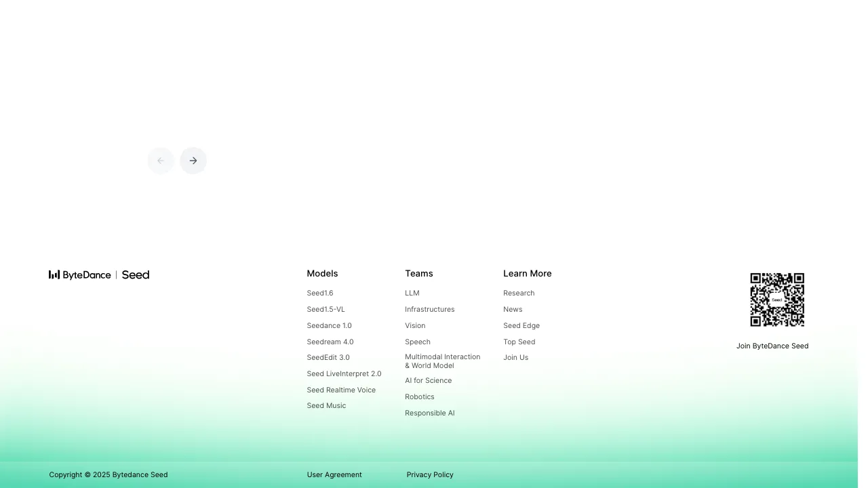868x488 pixels.
Task: Open the Privacy Policy
Action: point(430,474)
